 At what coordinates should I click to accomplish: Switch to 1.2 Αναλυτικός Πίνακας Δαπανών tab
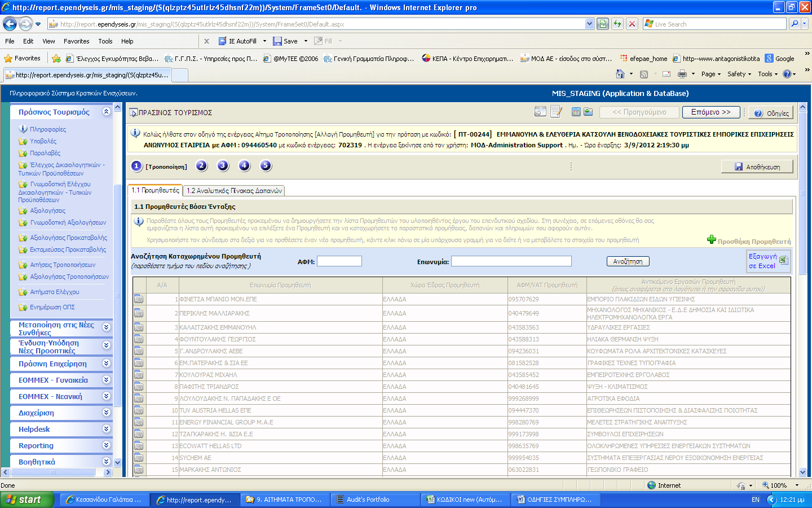[x=234, y=191]
